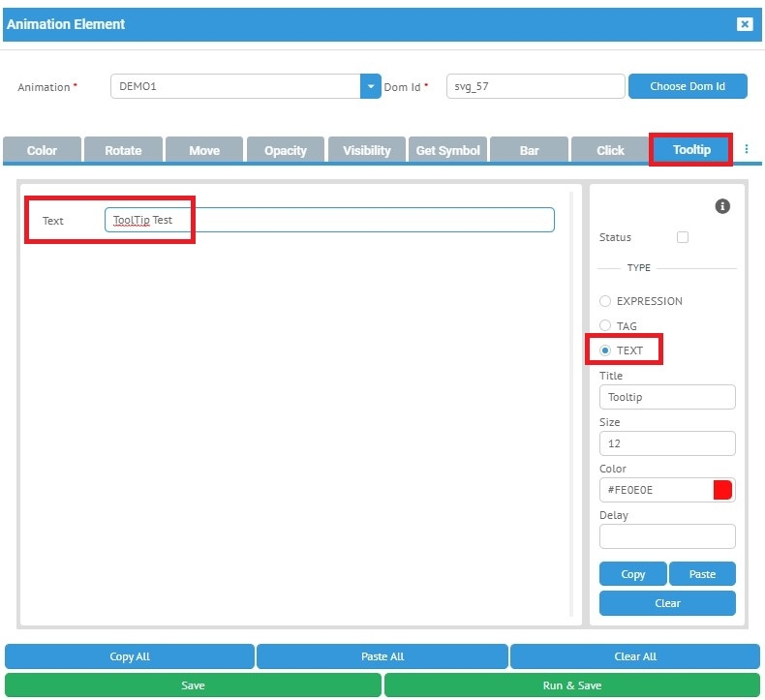Switch to the Color tab
Image resolution: width=765 pixels, height=700 pixels.
click(x=42, y=151)
